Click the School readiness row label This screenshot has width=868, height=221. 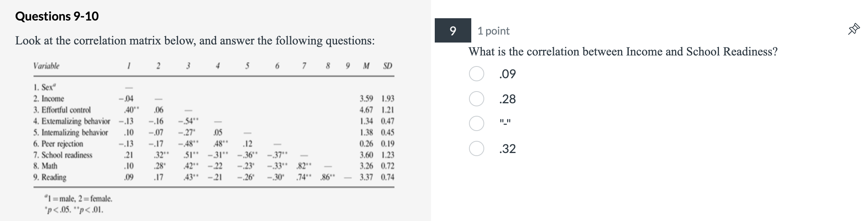click(x=63, y=155)
